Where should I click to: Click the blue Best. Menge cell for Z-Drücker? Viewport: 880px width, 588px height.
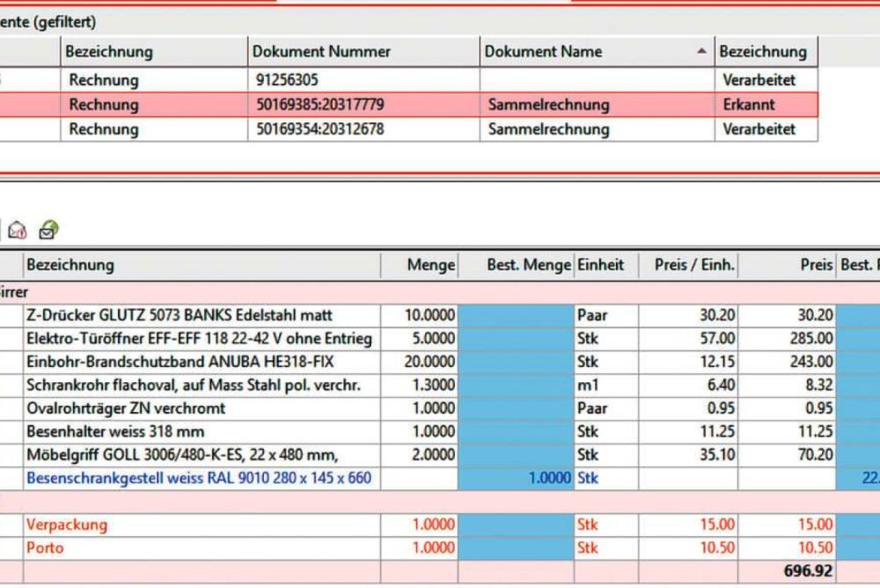click(x=517, y=315)
